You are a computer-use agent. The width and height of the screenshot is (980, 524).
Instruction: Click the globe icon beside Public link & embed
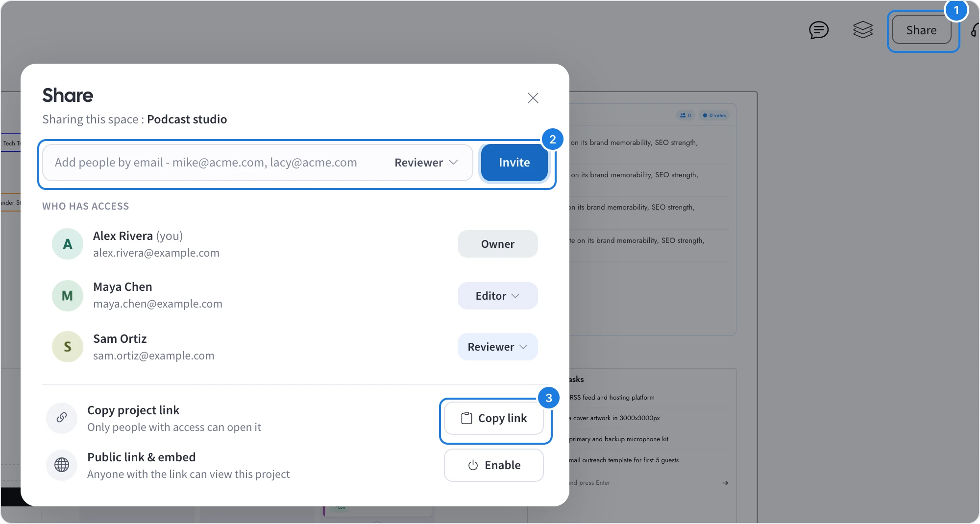tap(62, 465)
